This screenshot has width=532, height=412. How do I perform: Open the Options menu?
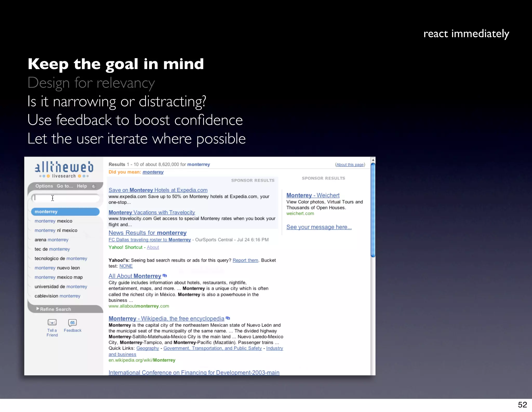44,186
